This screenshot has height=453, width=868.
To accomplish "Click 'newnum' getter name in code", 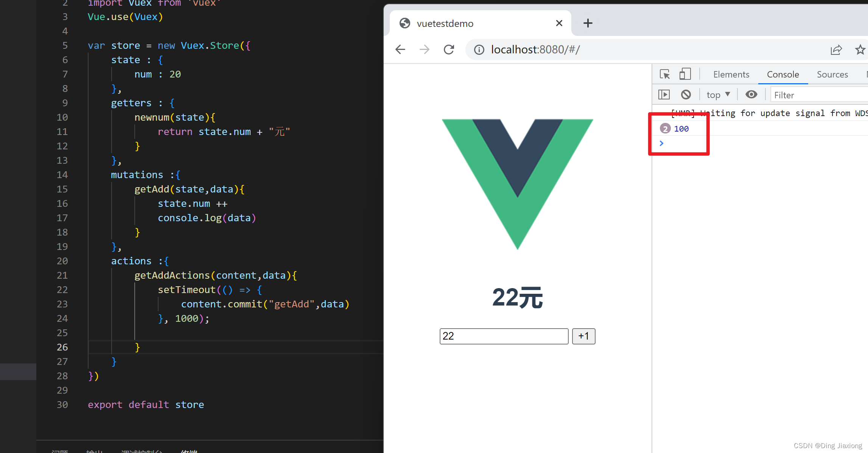I will [152, 117].
